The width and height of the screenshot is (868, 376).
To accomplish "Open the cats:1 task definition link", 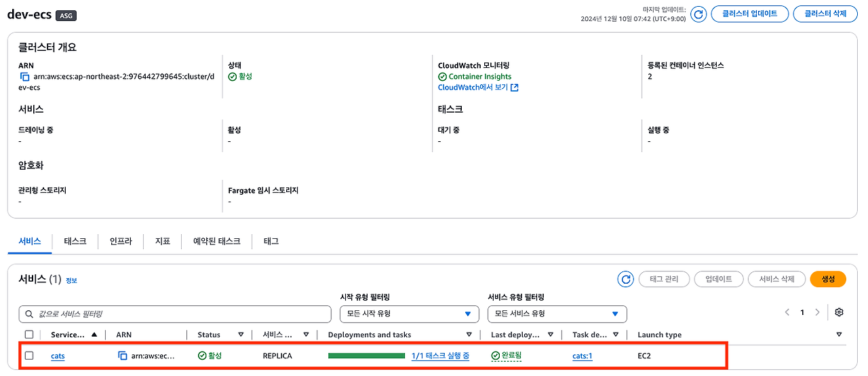I will (582, 356).
